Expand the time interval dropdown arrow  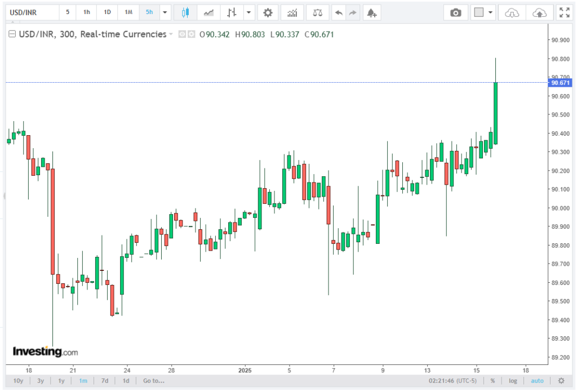tap(165, 12)
